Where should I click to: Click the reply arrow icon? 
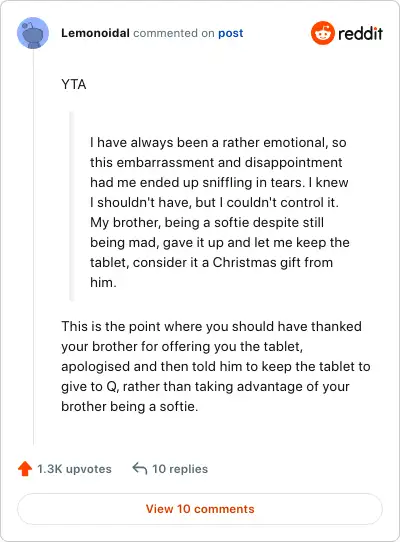[140, 468]
